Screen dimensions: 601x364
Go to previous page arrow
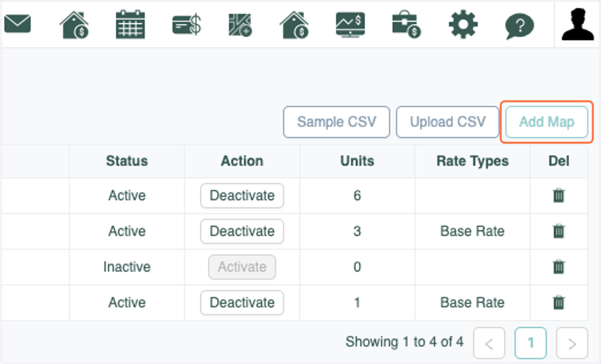click(489, 343)
